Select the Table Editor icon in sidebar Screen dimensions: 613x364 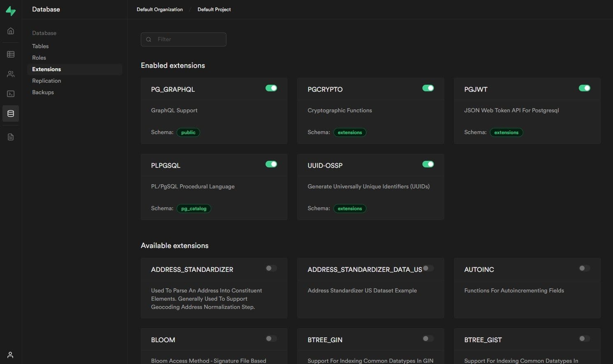tap(10, 54)
